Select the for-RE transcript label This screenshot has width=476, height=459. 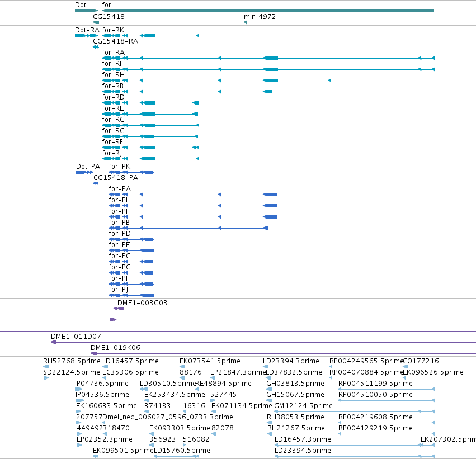click(x=113, y=108)
